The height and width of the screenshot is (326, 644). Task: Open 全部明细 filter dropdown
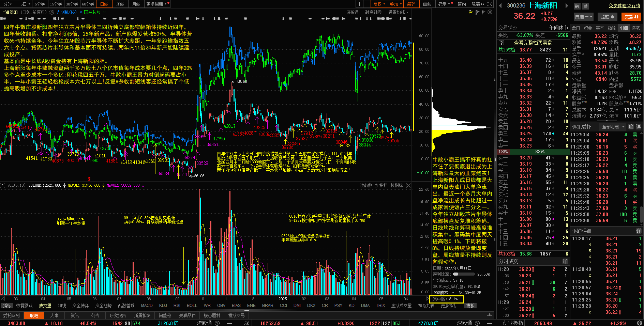click(x=613, y=127)
